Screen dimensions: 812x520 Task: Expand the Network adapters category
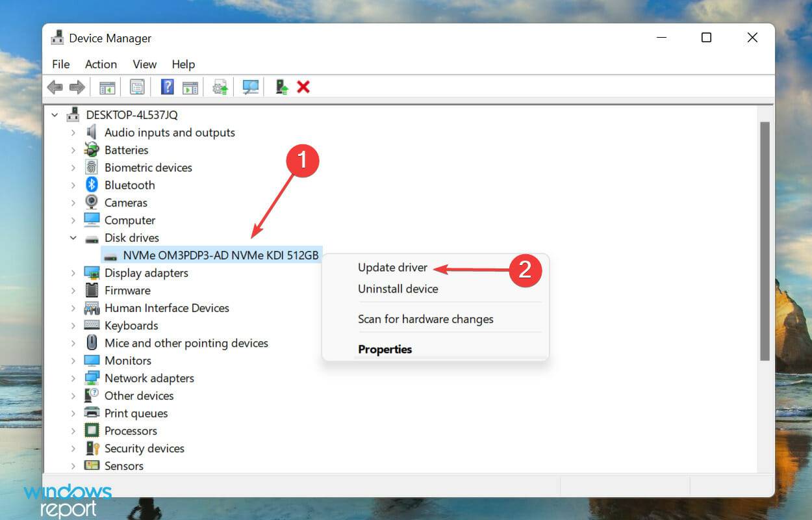pos(73,378)
